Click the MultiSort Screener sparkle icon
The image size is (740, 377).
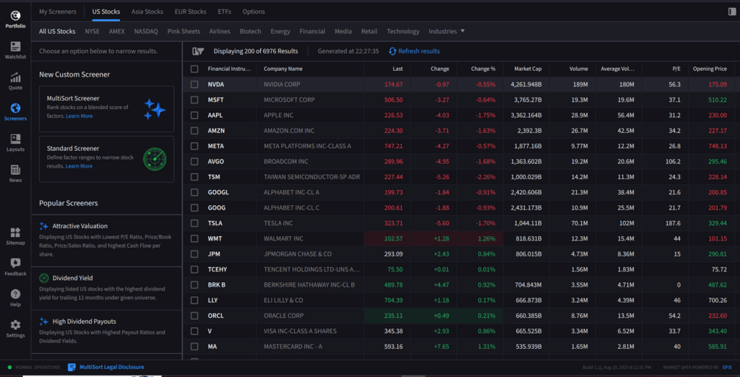(155, 109)
